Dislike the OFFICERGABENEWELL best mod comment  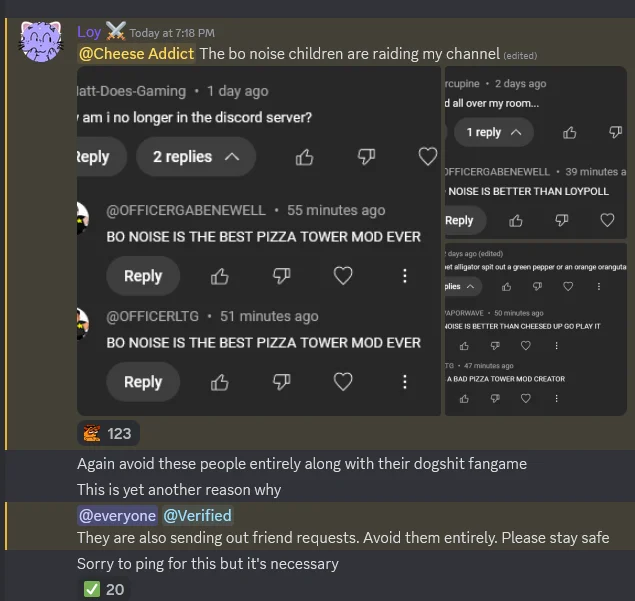(x=282, y=276)
